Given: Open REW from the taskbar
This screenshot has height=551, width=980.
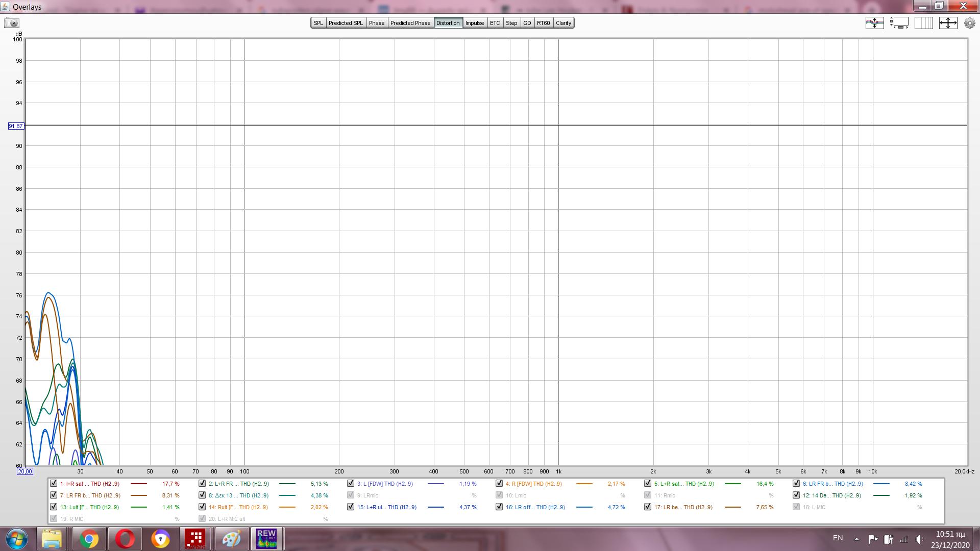Looking at the screenshot, I should 266,539.
